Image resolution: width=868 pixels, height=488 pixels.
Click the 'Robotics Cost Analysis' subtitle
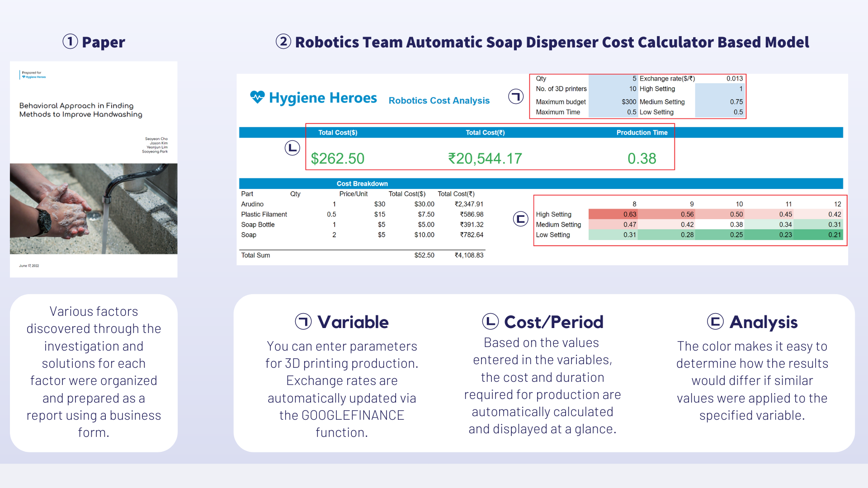[x=439, y=100]
